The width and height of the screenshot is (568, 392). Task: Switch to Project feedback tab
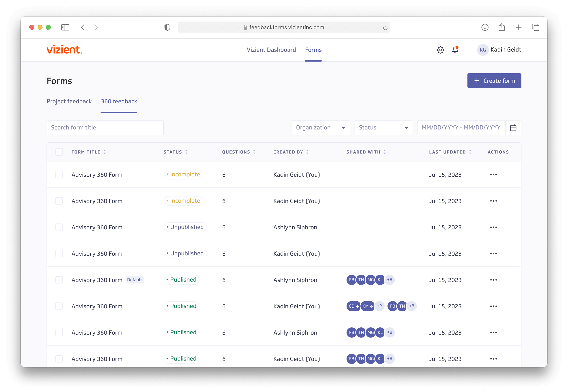[x=69, y=102]
